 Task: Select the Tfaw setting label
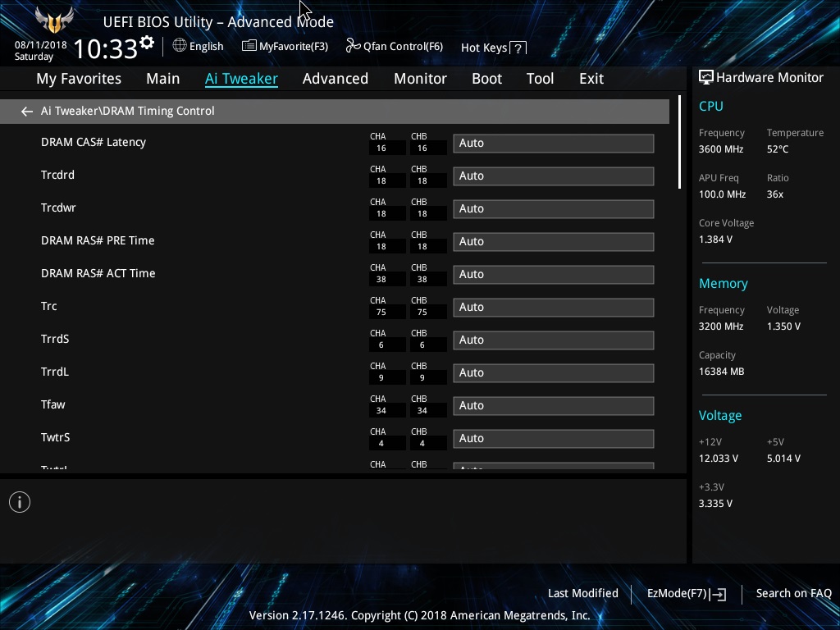tap(53, 404)
